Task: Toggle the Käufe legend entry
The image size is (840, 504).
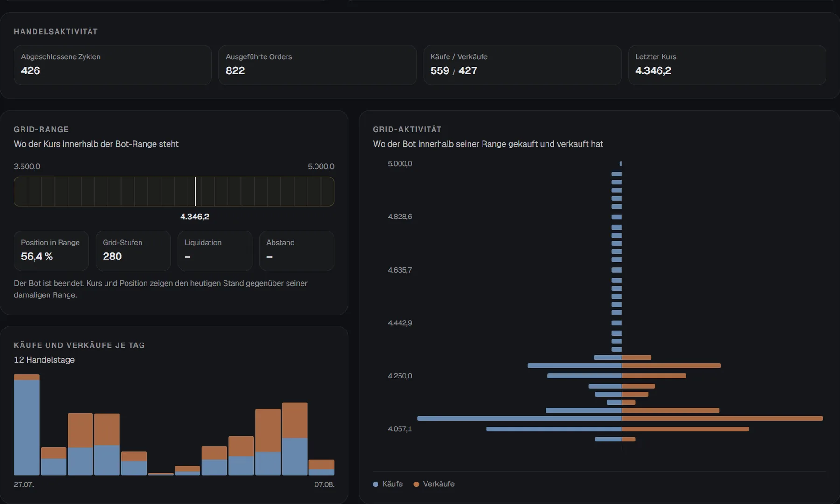Action: pyautogui.click(x=388, y=484)
